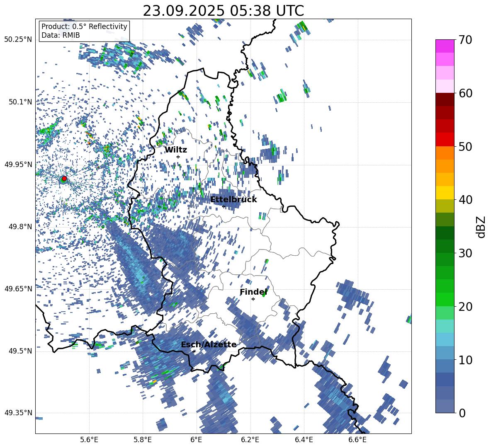Click the colorbar tick value 60
This screenshot has width=491, height=448.
coord(465,93)
